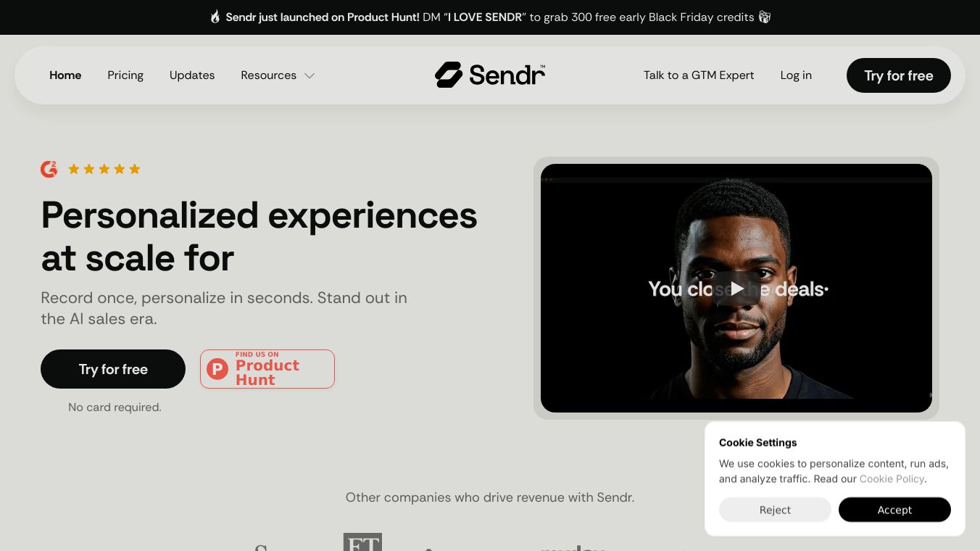Open the Pricing page

[x=125, y=75]
